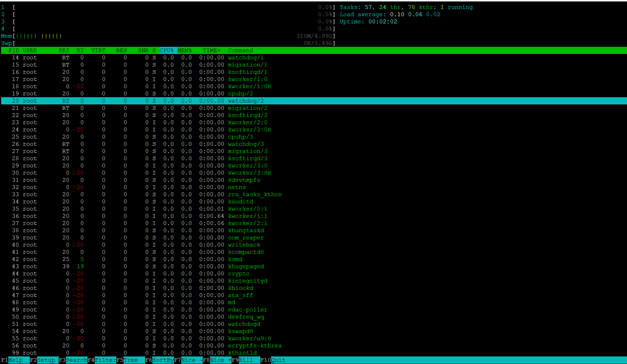
Task: Click F8 Nice plus button
Action: click(217, 360)
